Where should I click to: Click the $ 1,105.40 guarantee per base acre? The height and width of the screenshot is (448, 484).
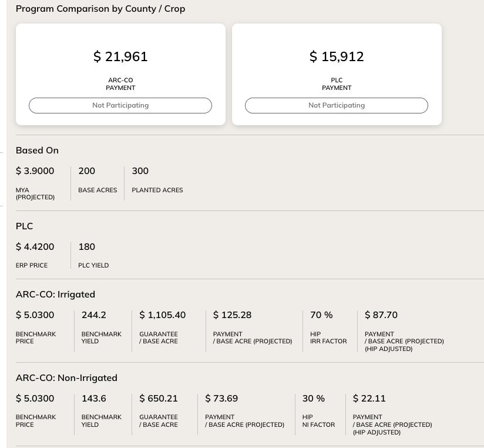(162, 315)
